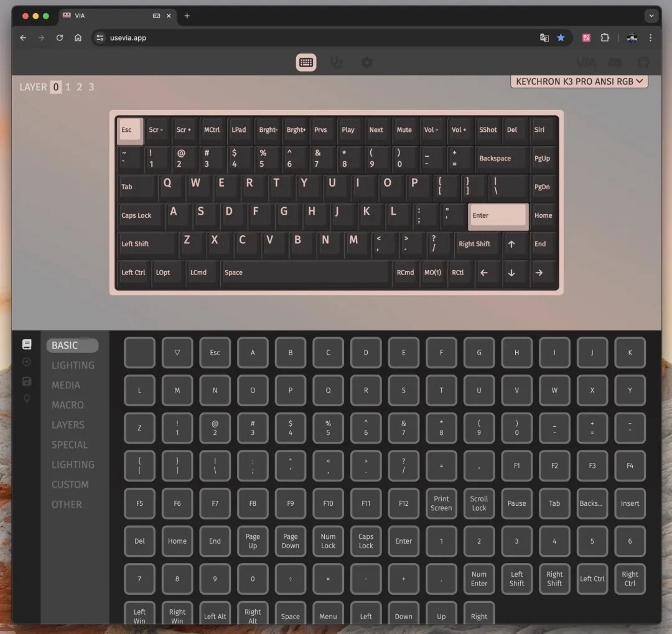Select the Mute key on keyboard layout
672x634 pixels.
tap(404, 130)
